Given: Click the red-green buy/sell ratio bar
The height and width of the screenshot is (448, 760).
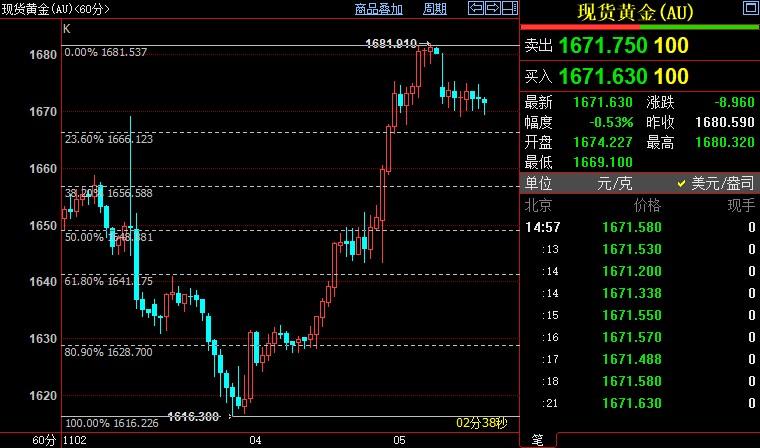Looking at the screenshot, I should click(640, 27).
